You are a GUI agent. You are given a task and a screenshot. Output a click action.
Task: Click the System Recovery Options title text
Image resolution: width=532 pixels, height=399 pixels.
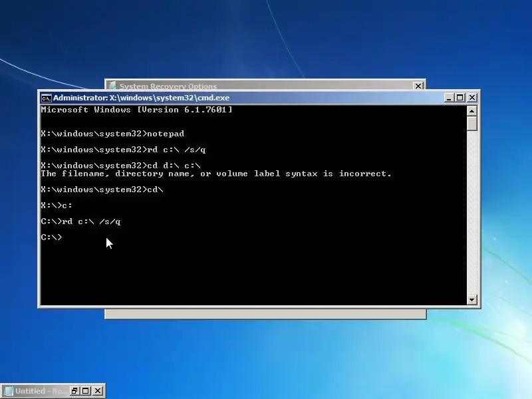click(168, 86)
